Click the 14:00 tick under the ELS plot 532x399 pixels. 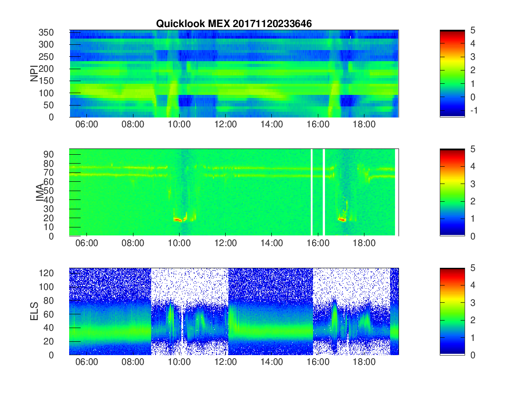coord(272,362)
